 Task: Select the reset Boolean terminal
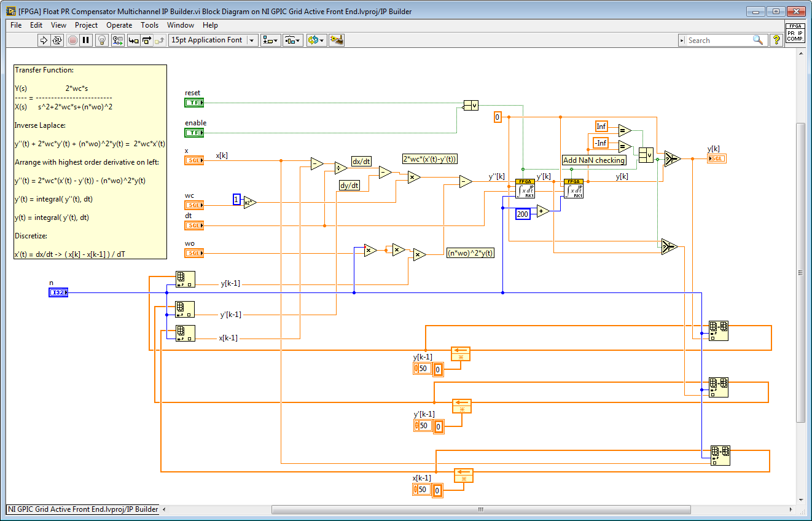(x=194, y=103)
